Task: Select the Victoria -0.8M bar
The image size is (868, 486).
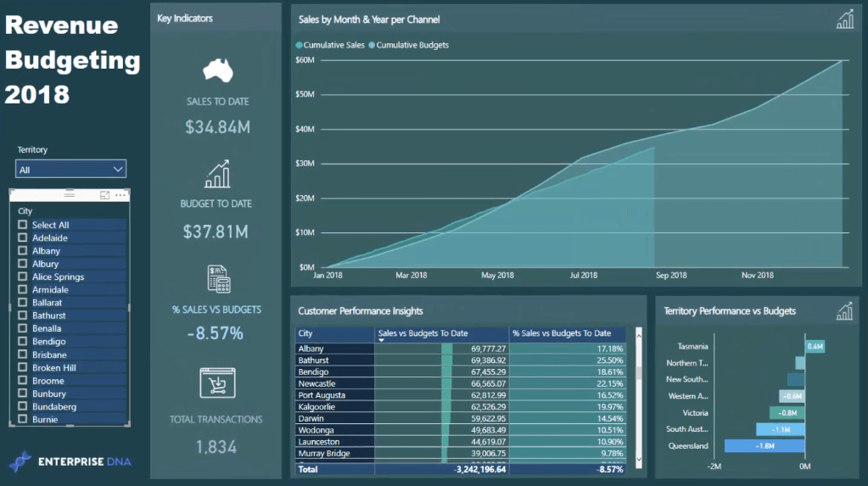Action: coord(787,413)
